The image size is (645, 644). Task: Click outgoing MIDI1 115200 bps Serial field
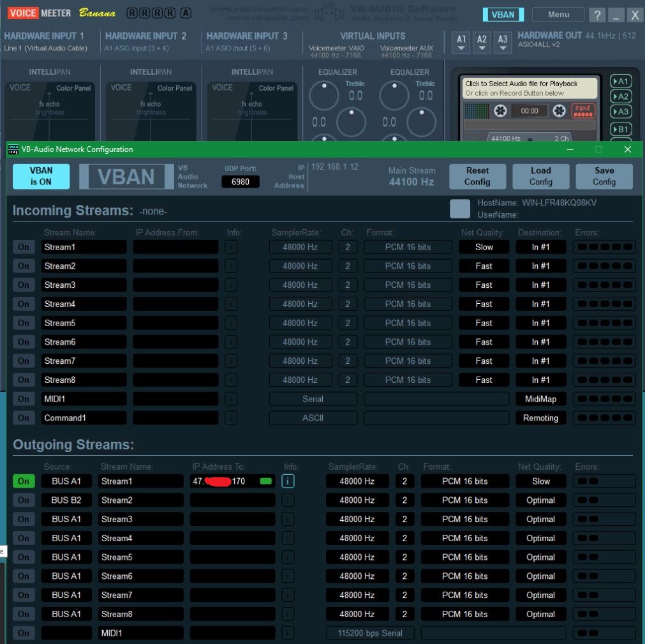(x=370, y=633)
